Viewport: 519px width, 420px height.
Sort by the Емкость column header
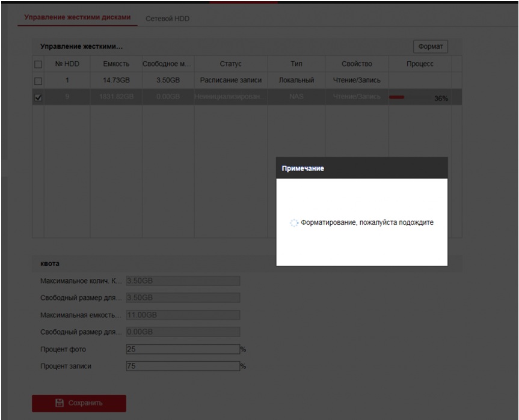116,64
